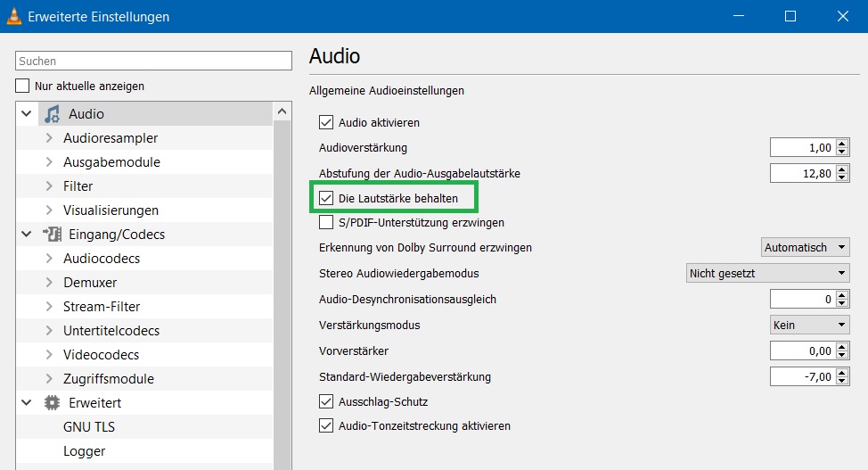
Task: Select Ausgabemodule in the tree
Action: [x=111, y=162]
